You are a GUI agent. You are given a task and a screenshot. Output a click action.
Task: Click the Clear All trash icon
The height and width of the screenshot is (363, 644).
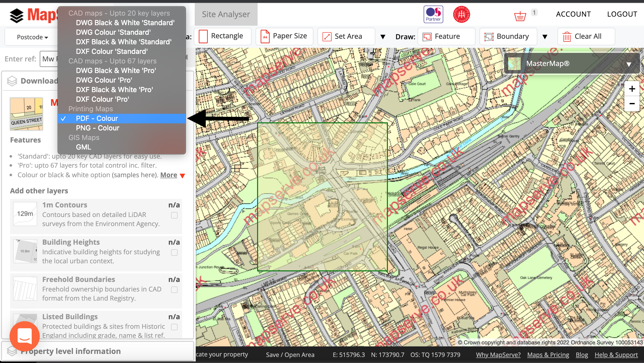pyautogui.click(x=567, y=37)
